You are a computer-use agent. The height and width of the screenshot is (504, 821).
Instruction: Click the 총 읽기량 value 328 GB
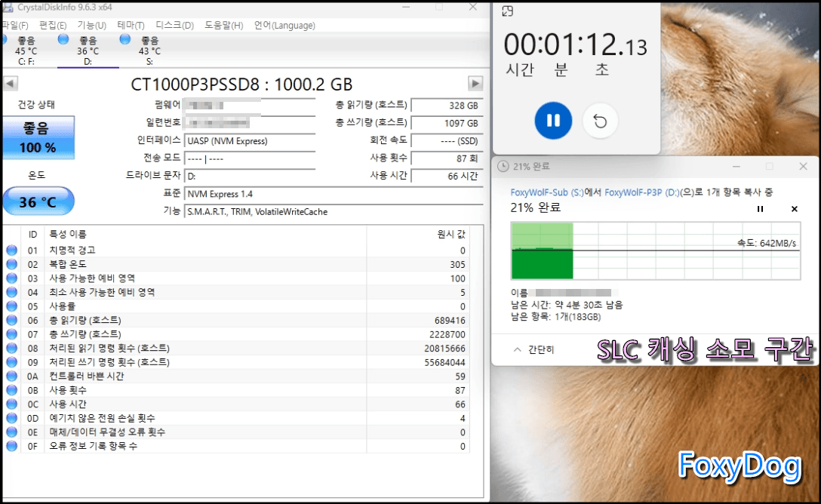447,105
